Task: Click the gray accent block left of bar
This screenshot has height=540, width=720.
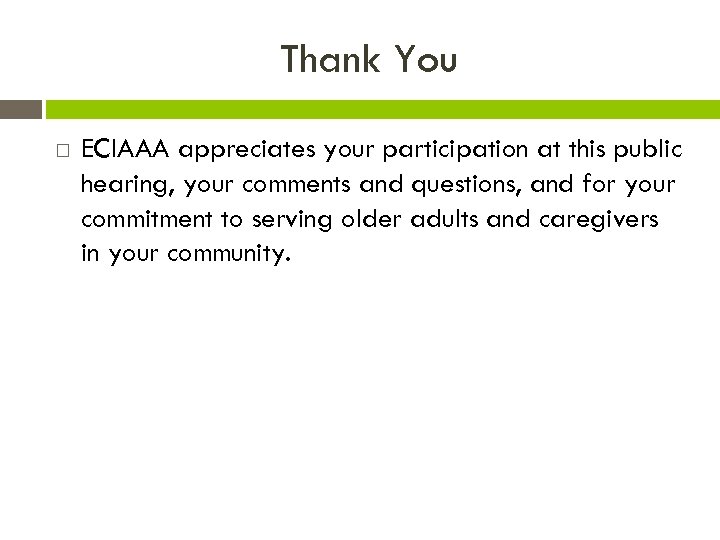Action: (x=20, y=109)
